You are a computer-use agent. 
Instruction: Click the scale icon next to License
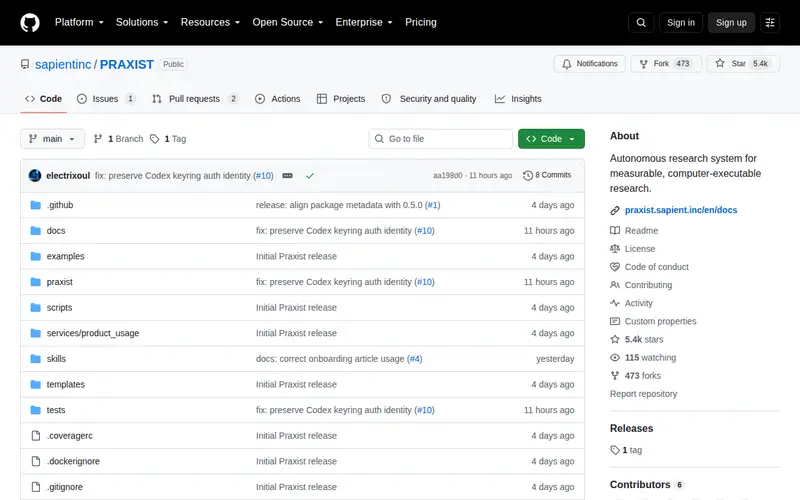coord(615,249)
